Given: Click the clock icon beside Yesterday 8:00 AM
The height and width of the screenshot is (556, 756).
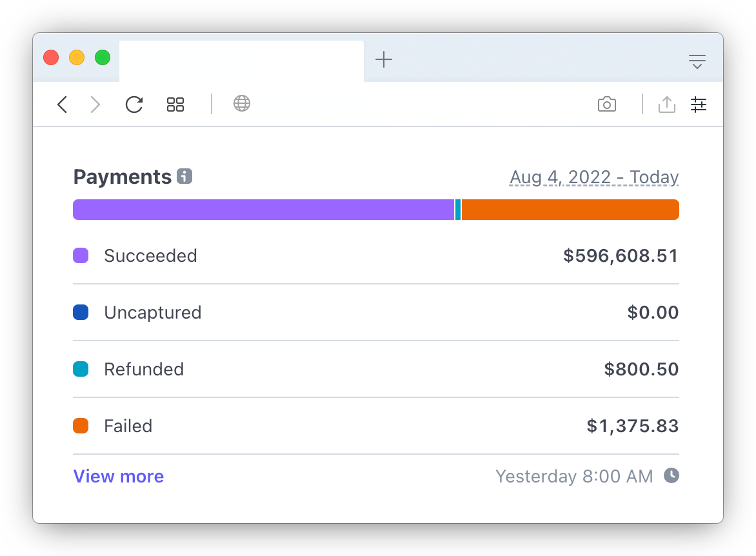Looking at the screenshot, I should 671,476.
